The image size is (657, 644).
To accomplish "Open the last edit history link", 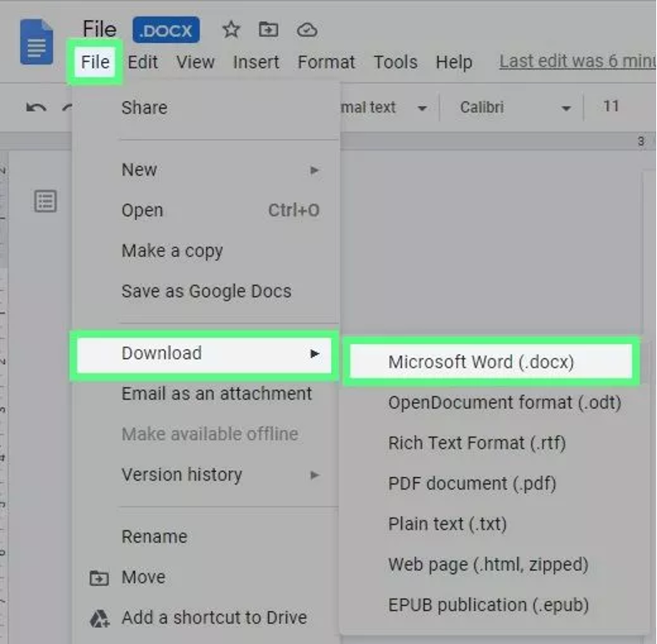I will pyautogui.click(x=578, y=62).
